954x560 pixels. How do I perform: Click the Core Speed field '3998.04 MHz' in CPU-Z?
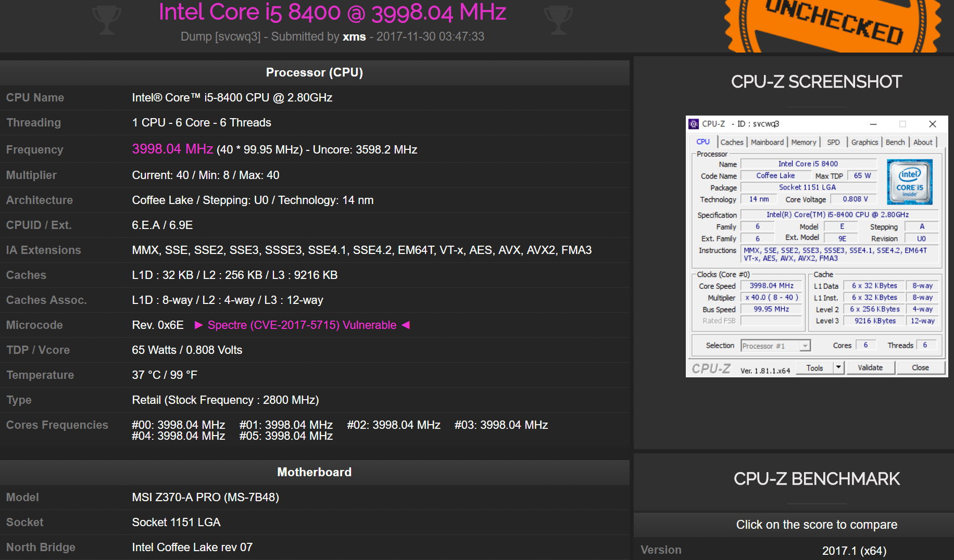point(772,286)
